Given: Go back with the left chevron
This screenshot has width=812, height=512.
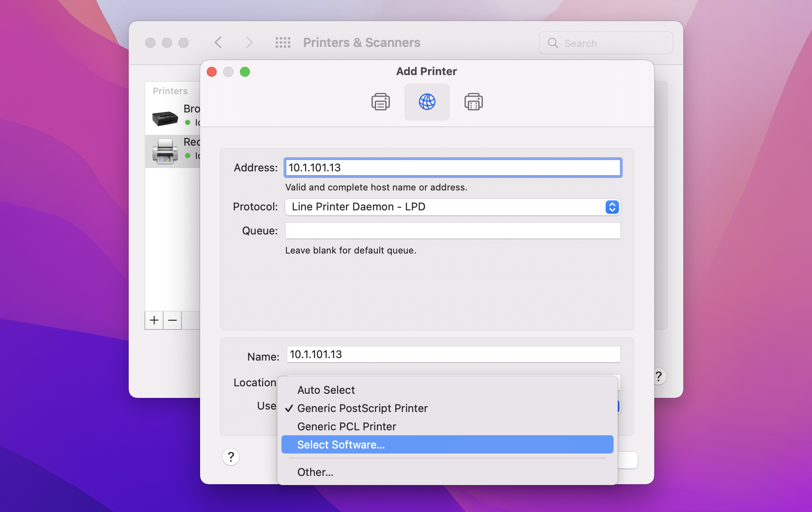Looking at the screenshot, I should (218, 43).
